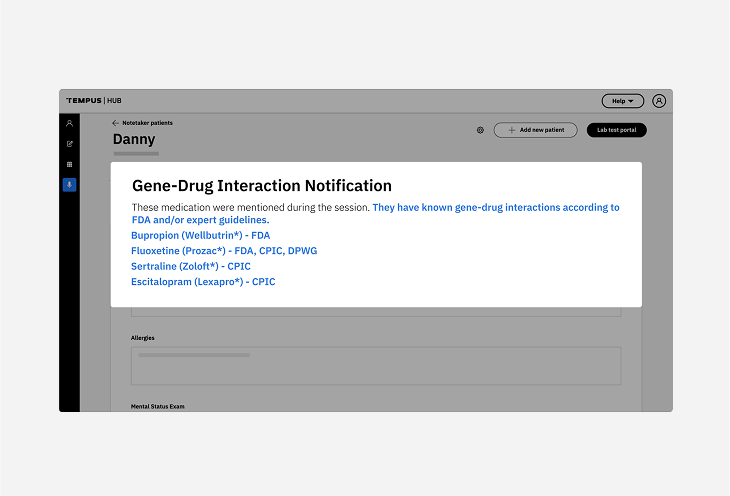Viewport: 730px width, 496px height.
Task: Click the Notetaker patients breadcrumb text
Action: pyautogui.click(x=147, y=123)
